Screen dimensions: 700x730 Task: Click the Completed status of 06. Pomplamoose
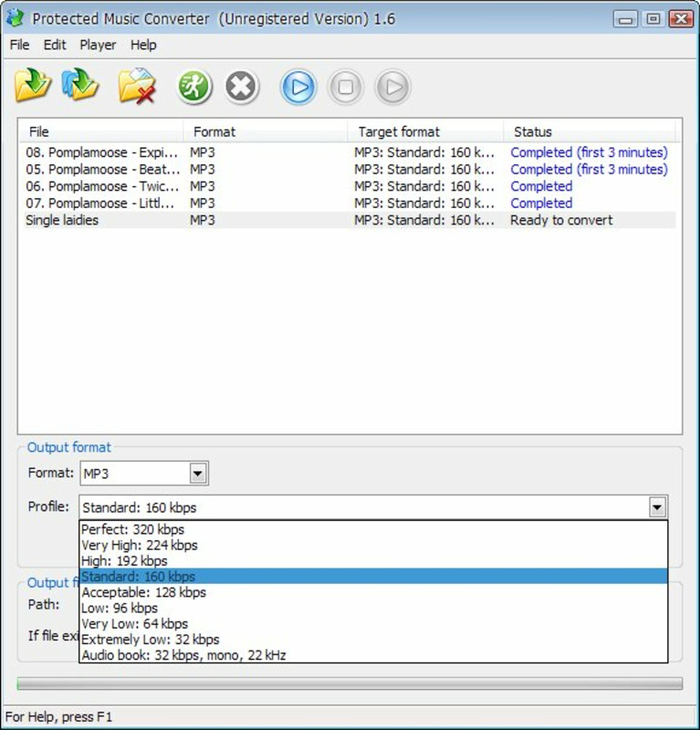coord(541,186)
